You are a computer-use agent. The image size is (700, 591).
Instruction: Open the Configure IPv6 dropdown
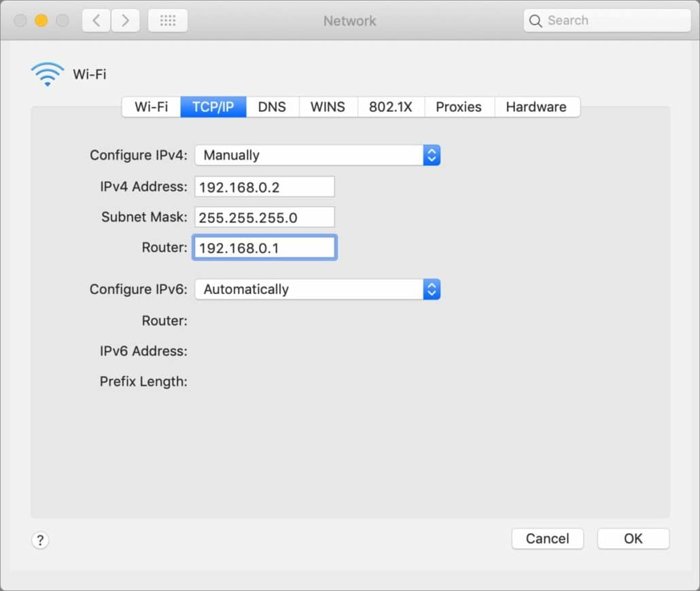(x=317, y=289)
